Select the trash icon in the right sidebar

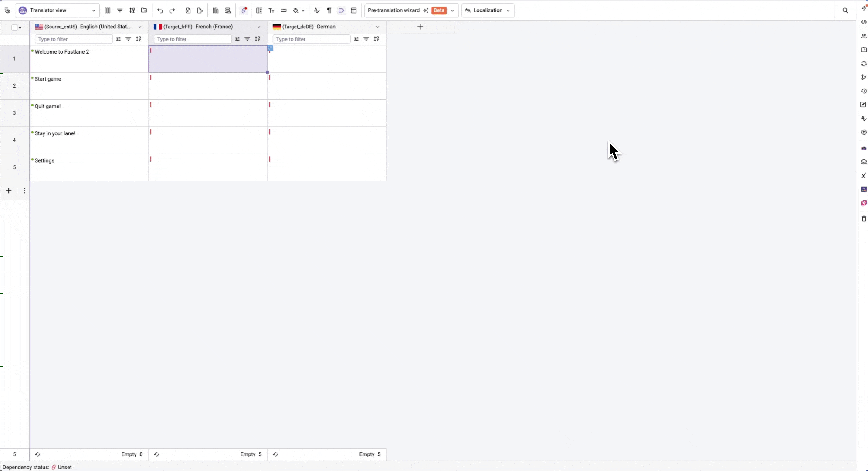click(x=864, y=218)
